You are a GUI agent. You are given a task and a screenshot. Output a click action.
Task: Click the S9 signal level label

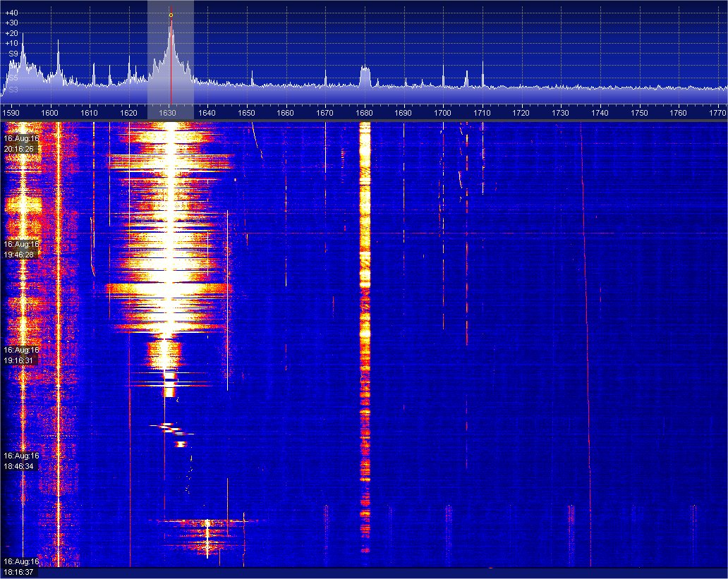coord(13,54)
